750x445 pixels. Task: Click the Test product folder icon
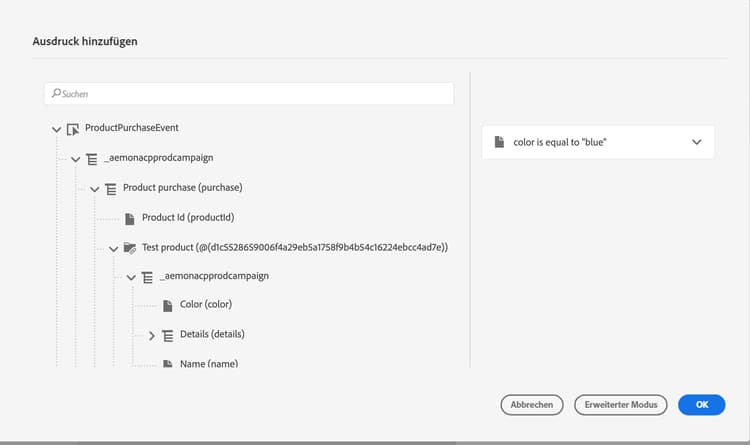(130, 247)
